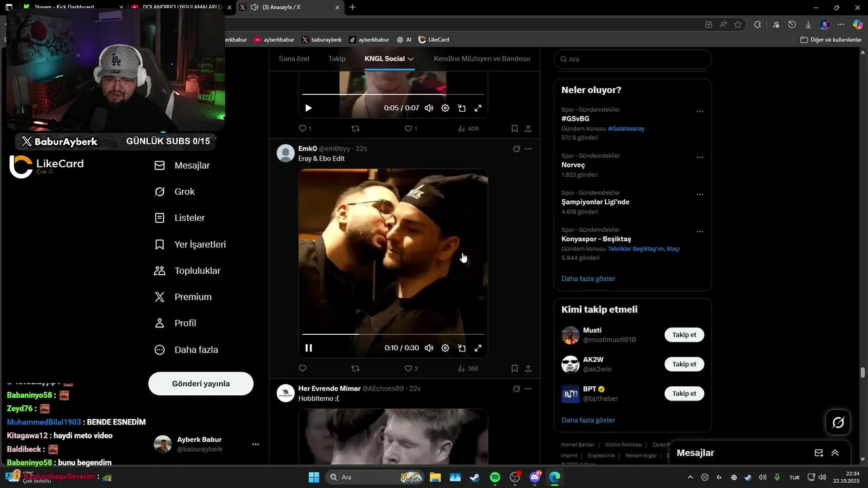The width and height of the screenshot is (868, 488).
Task: Open more options for #GSvBG trend
Action: [700, 111]
